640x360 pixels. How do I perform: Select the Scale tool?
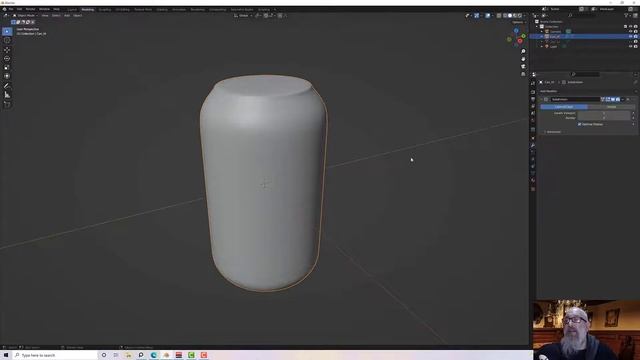pos(7,67)
